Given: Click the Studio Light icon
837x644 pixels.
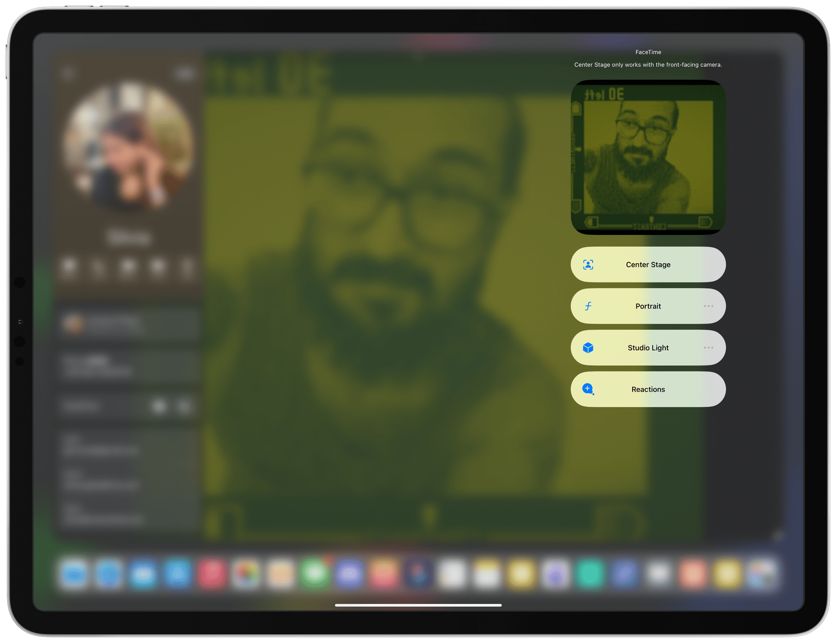Looking at the screenshot, I should (587, 348).
